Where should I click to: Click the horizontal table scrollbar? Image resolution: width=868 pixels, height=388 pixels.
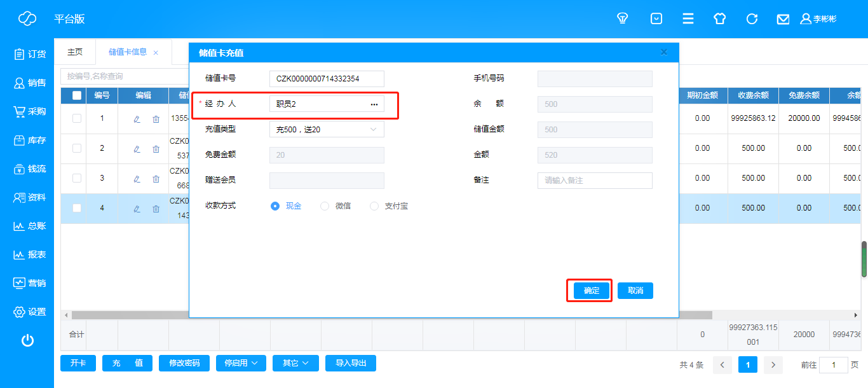coord(391,315)
